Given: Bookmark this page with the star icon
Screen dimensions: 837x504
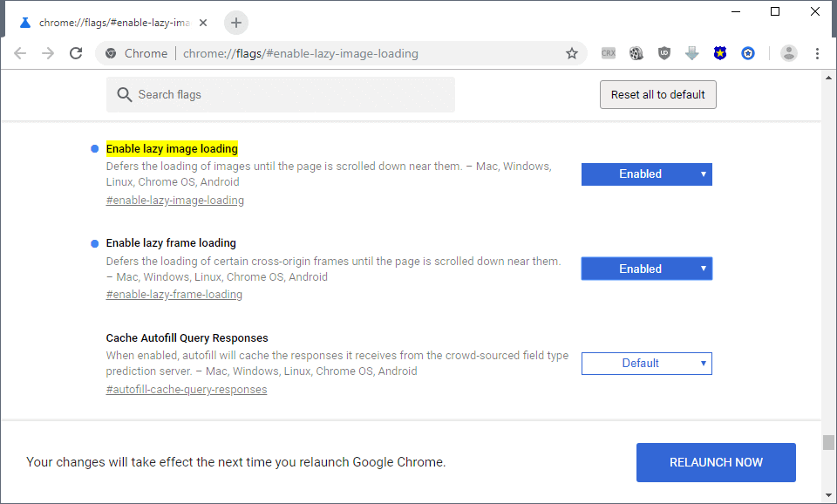Looking at the screenshot, I should tap(572, 53).
